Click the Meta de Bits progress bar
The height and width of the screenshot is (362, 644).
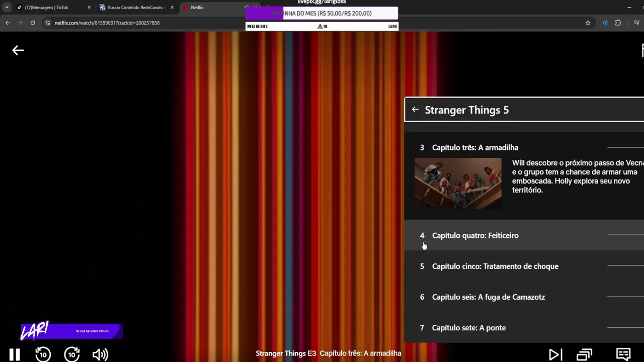322,26
